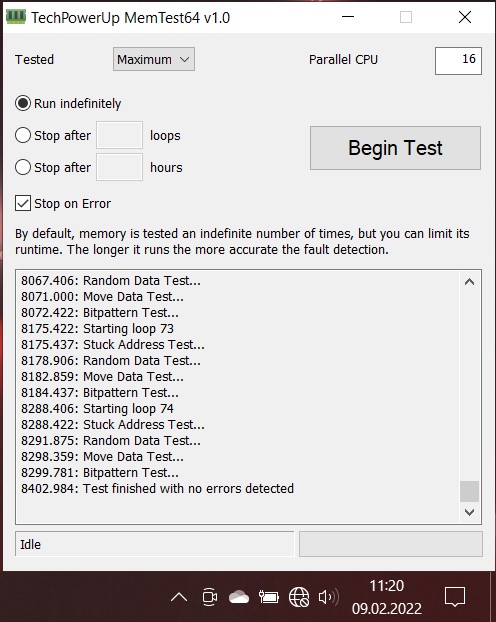496x622 pixels.
Task: Click the log scrollbar up arrow
Action: click(x=469, y=282)
